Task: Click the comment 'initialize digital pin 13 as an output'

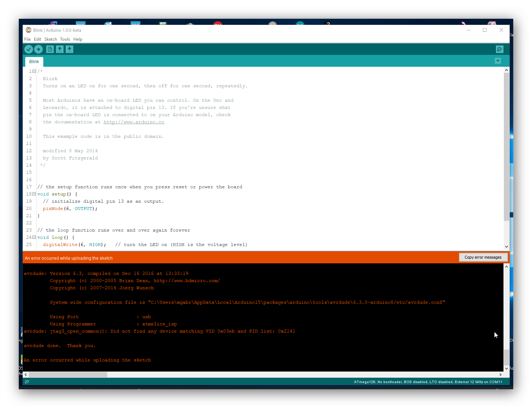Action: click(103, 201)
